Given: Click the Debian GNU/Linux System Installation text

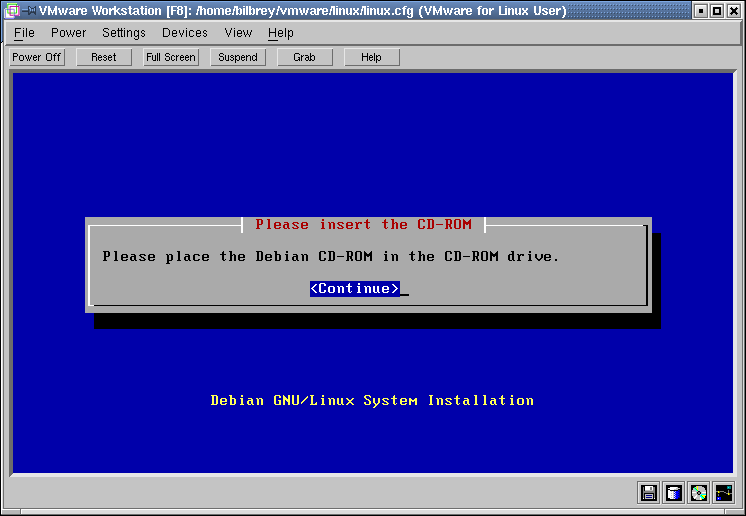Looking at the screenshot, I should tap(372, 400).
